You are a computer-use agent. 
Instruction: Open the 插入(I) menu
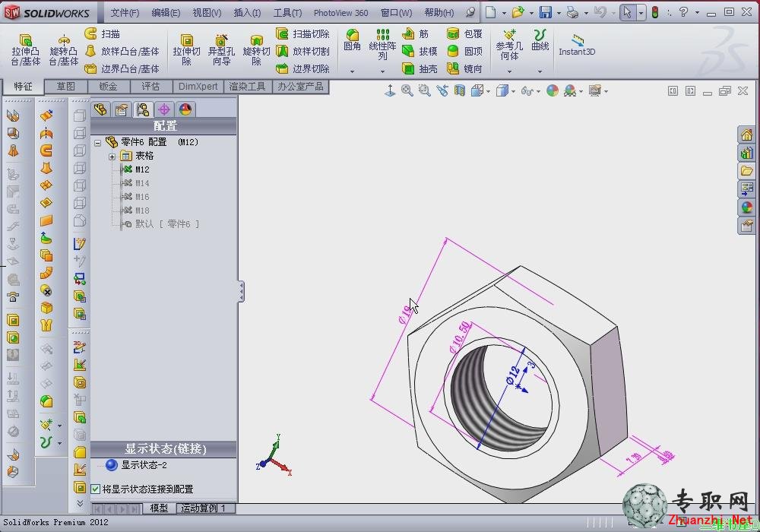pos(247,13)
